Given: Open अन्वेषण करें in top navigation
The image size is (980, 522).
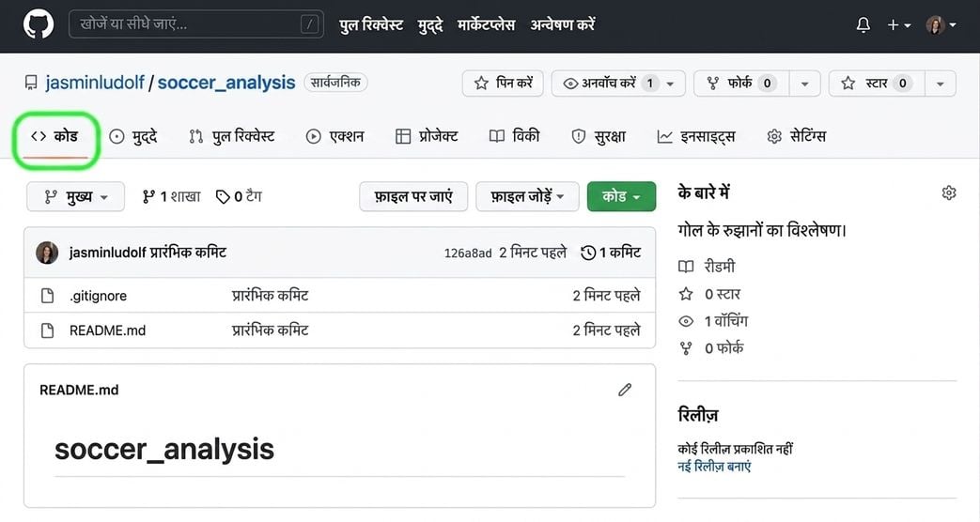Looking at the screenshot, I should click(563, 25).
